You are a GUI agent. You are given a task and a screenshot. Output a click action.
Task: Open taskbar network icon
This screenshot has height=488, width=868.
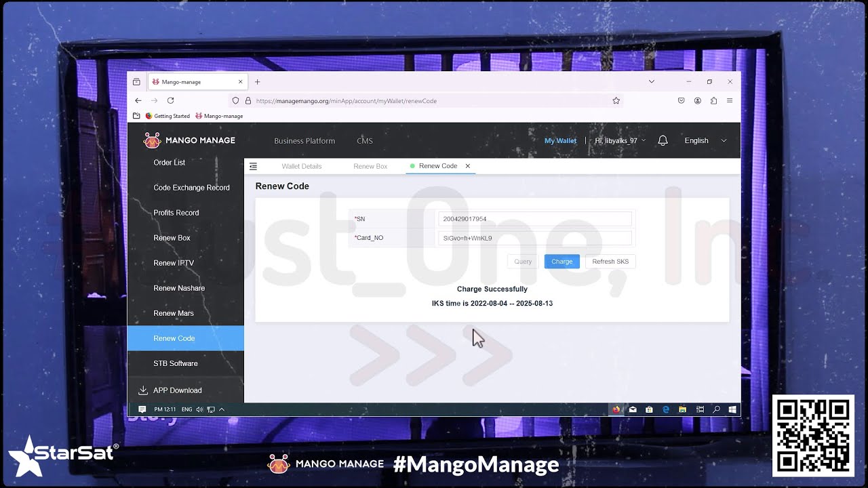(x=211, y=409)
